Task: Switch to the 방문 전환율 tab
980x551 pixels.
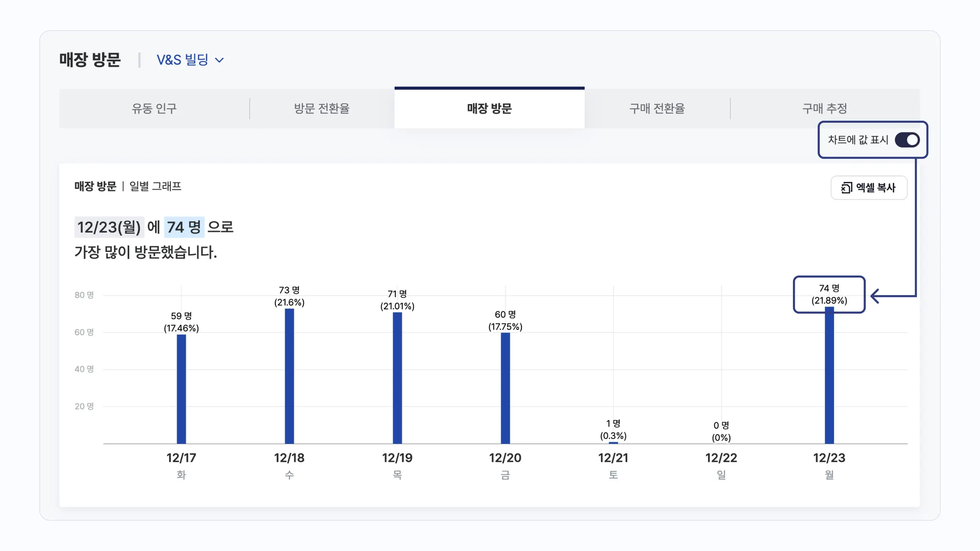Action: [322, 109]
